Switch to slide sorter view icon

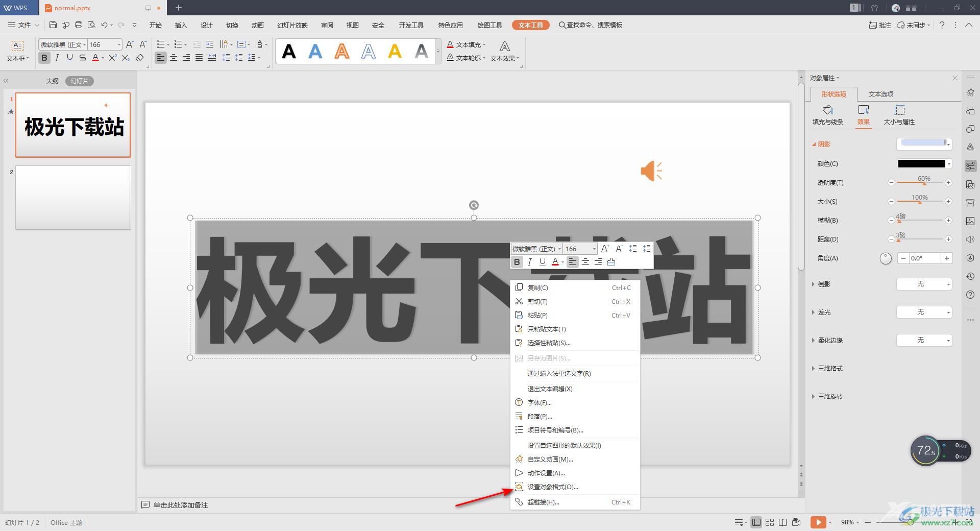[x=770, y=522]
